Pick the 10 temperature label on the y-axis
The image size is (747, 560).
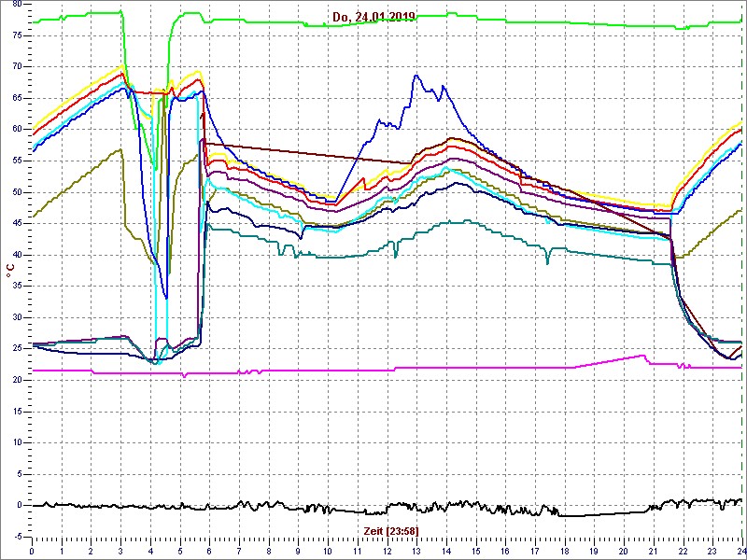point(17,442)
